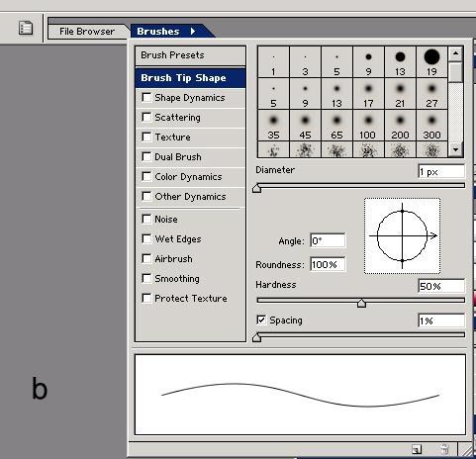Enable the Scattering checkbox
The height and width of the screenshot is (459, 476).
[146, 117]
